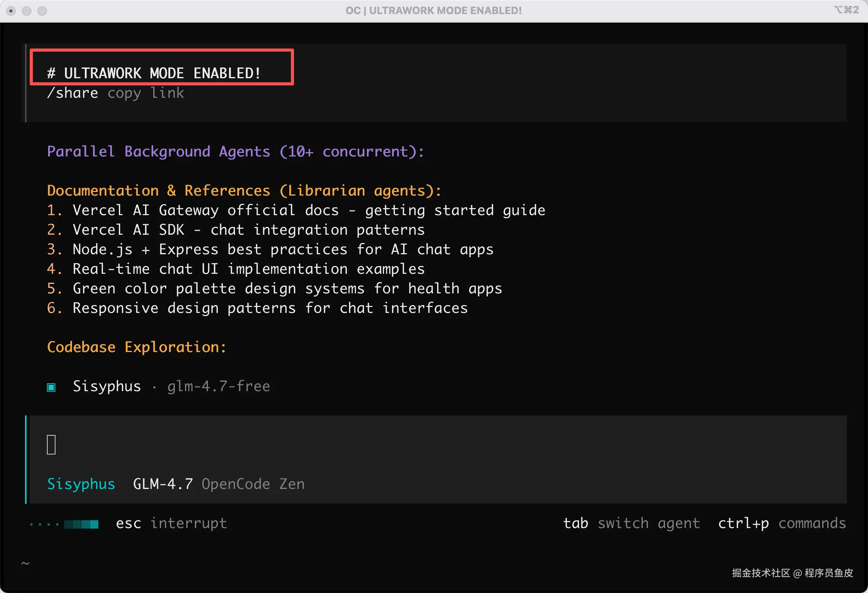Click the /share command text
Image resolution: width=868 pixels, height=593 pixels.
point(72,93)
